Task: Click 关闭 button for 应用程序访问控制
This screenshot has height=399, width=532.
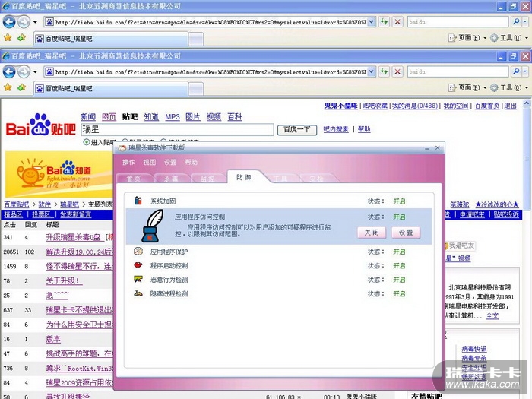Action: click(372, 233)
